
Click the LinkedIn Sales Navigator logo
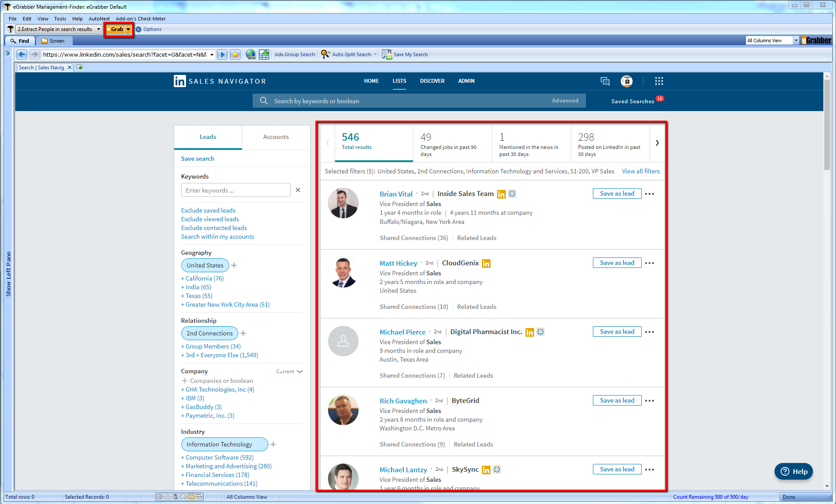pos(220,81)
